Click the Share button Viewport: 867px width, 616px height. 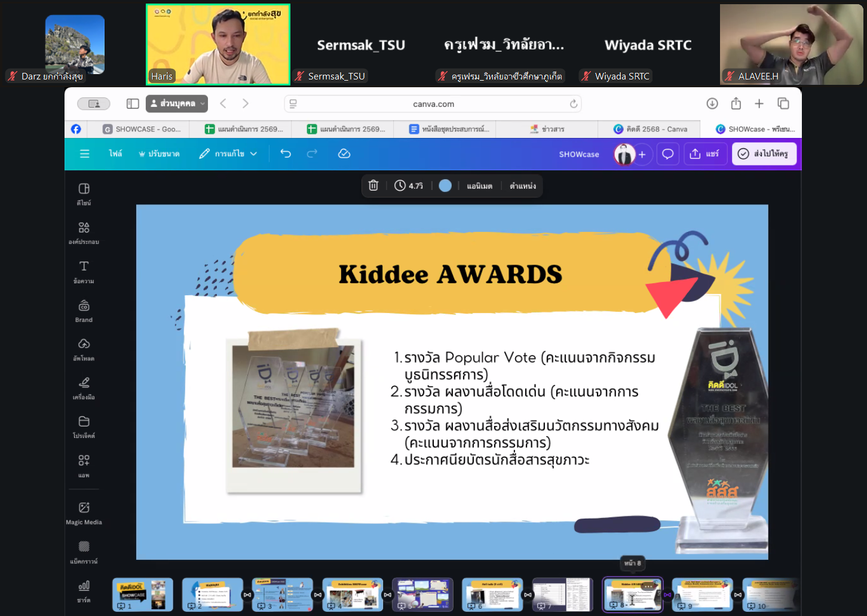pos(704,154)
